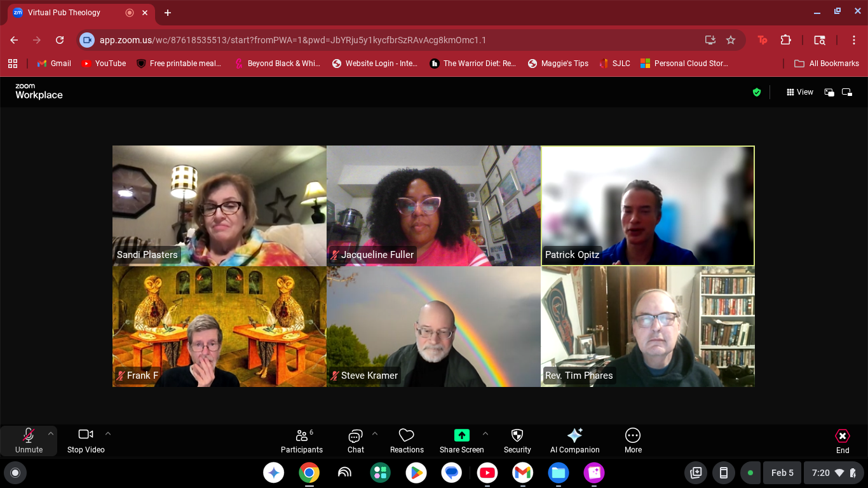Open the Security options
868x488 pixels.
[x=517, y=440]
